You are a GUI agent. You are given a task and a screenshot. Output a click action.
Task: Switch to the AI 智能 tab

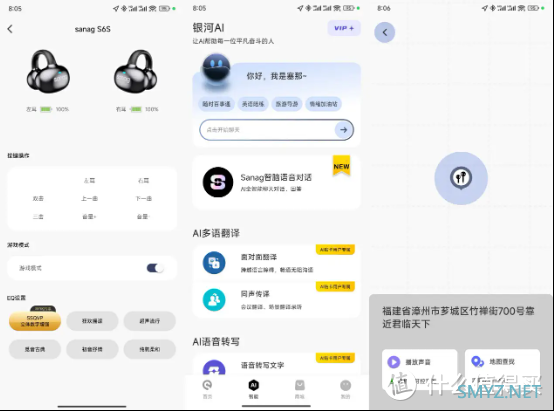click(x=254, y=389)
